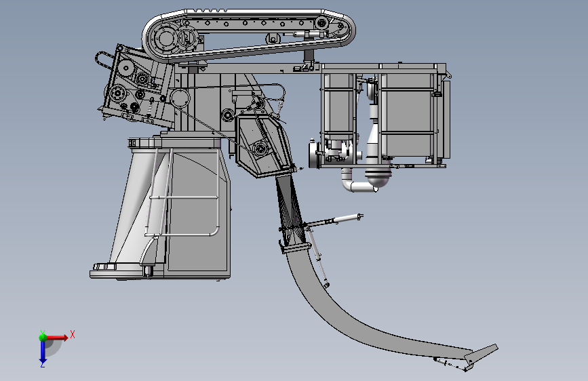588x381 pixels.
Task: Click the red X axis of the triad
Action: [x=58, y=338]
